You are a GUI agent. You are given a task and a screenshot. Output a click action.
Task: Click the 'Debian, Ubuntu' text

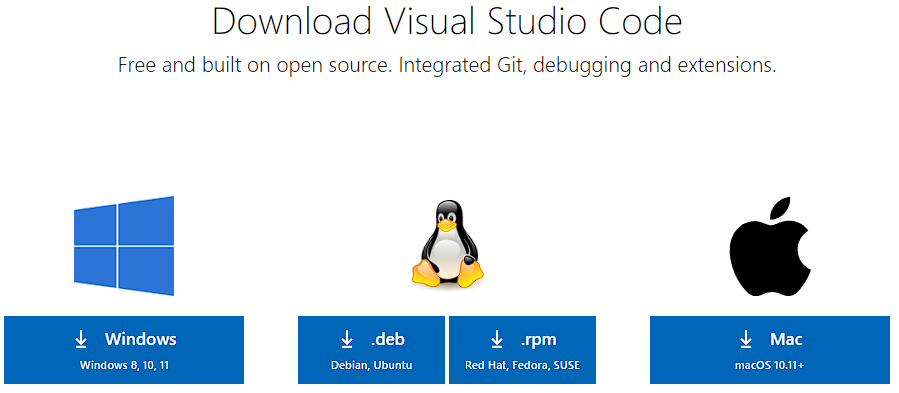372,365
